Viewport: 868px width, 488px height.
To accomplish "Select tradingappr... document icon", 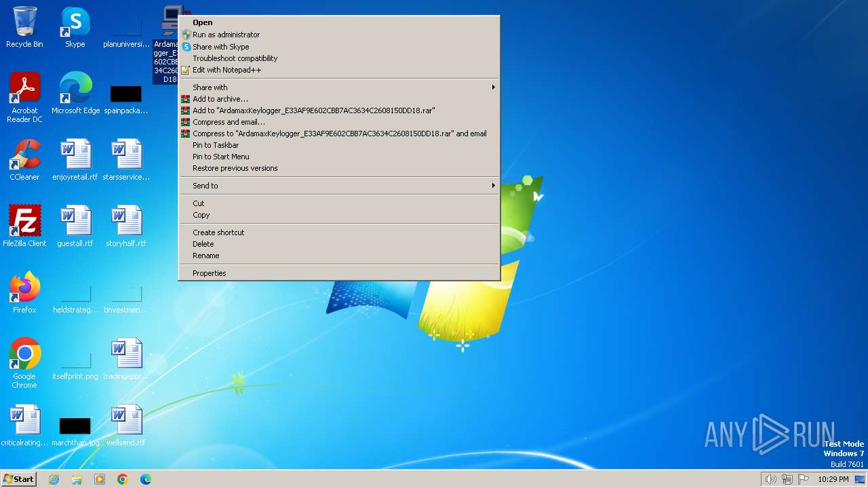I will click(x=126, y=359).
